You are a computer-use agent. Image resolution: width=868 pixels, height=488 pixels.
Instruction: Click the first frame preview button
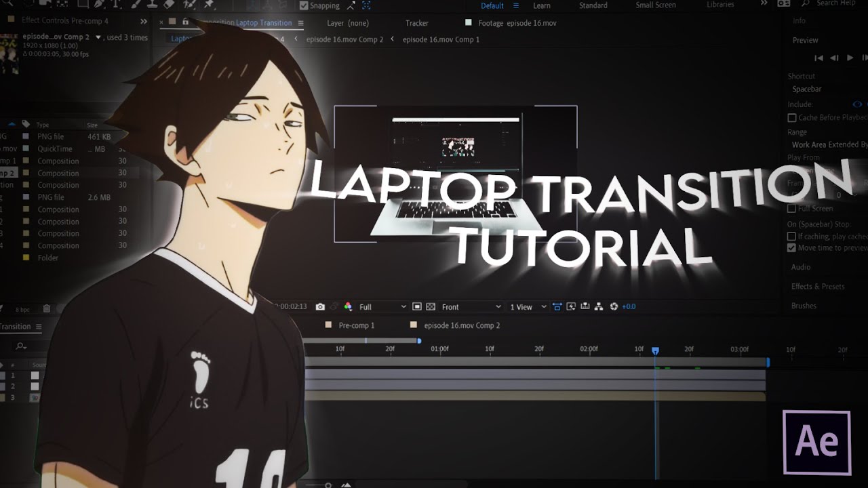pyautogui.click(x=818, y=58)
